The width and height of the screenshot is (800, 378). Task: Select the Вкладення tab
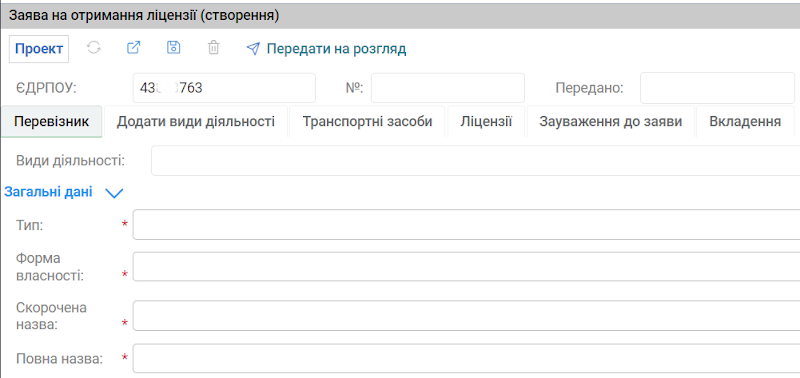coord(745,121)
